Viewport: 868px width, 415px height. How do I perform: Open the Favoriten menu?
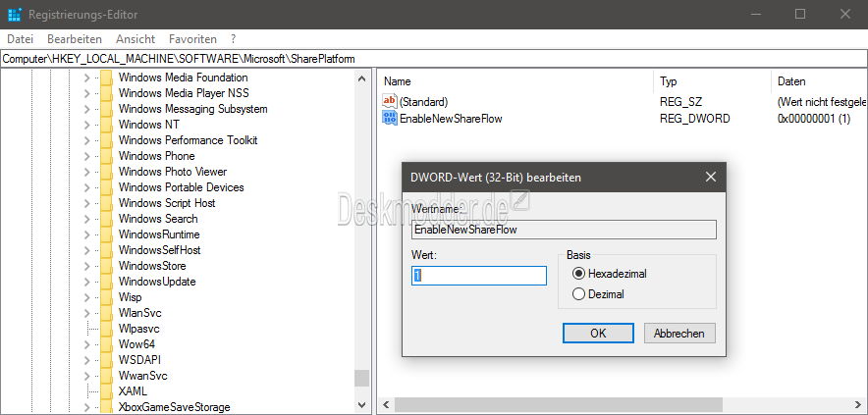click(192, 39)
